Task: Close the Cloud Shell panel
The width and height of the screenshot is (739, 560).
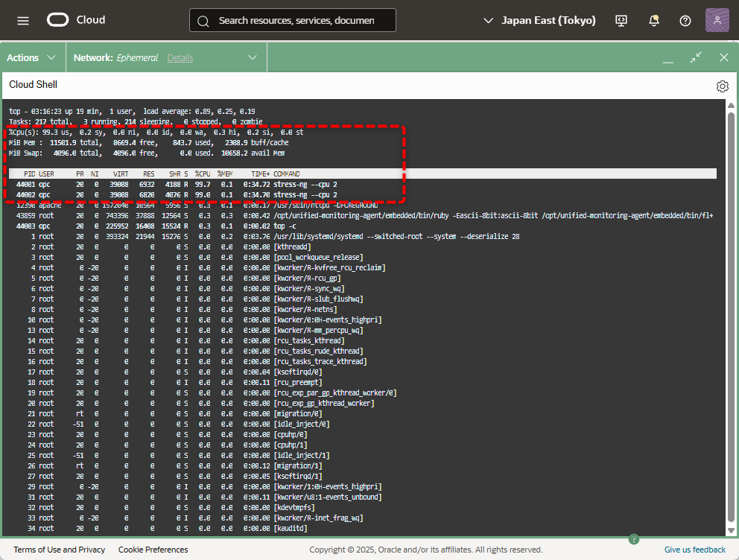Action: click(x=723, y=57)
